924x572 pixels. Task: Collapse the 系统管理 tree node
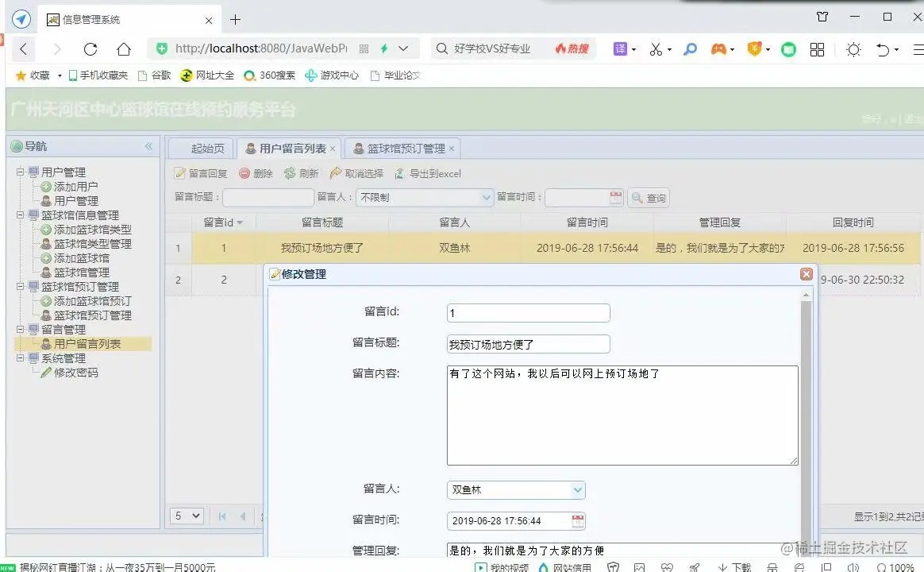tap(20, 358)
